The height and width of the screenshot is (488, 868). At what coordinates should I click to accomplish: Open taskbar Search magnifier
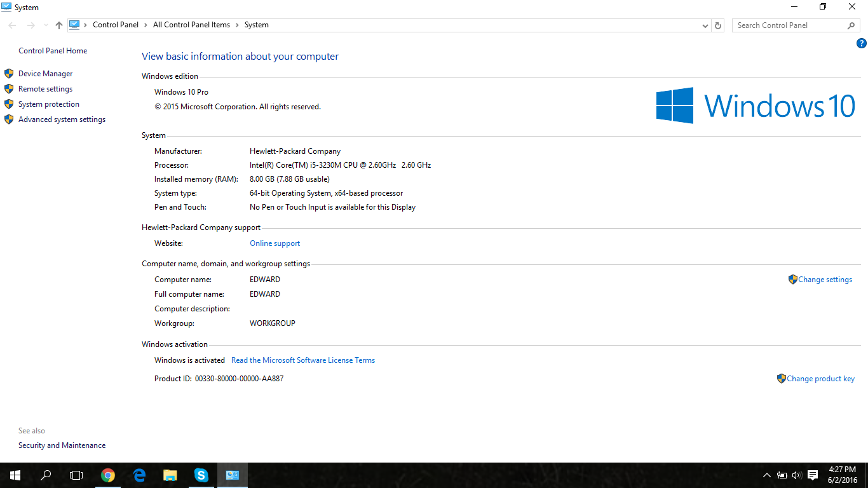coord(46,475)
